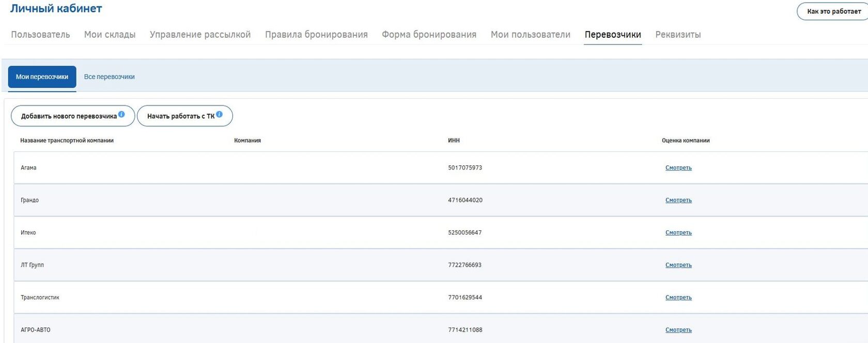Image resolution: width=868 pixels, height=343 pixels.
Task: Select carrier name Агама
Action: tap(28, 168)
